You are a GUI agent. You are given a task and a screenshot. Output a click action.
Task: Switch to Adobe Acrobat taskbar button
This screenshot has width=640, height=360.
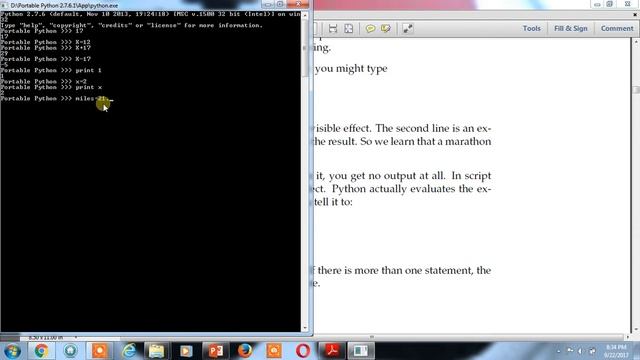click(x=332, y=351)
